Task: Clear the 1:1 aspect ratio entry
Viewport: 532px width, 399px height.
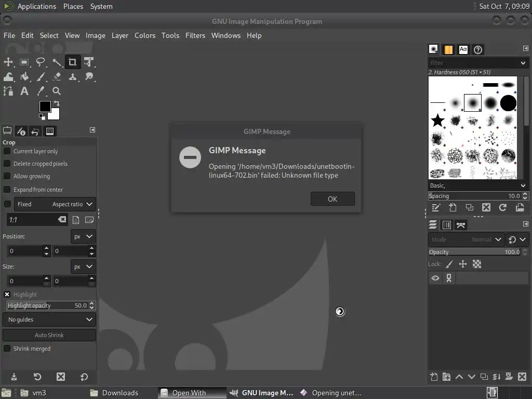Action: [x=62, y=220]
